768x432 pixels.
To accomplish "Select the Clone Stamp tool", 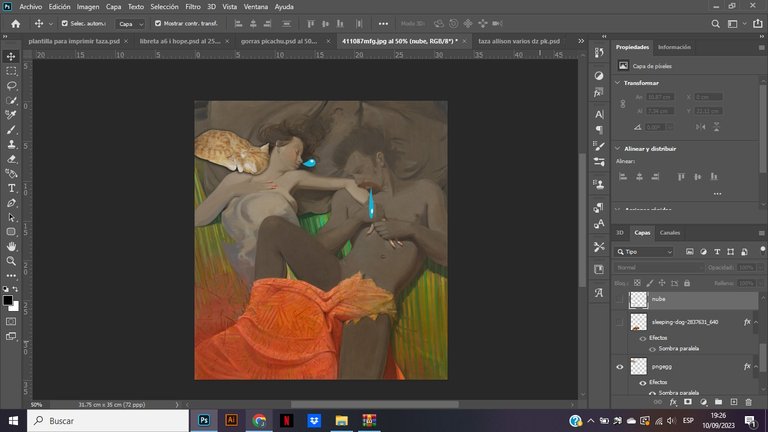I will click(x=11, y=144).
